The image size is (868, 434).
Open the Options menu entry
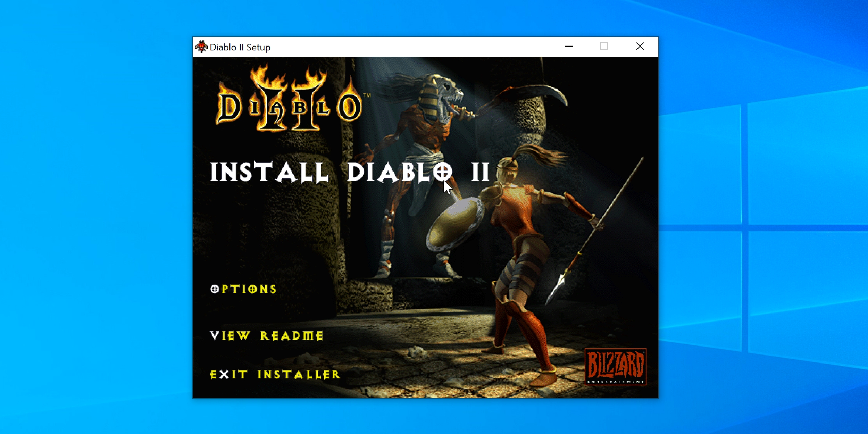(243, 289)
